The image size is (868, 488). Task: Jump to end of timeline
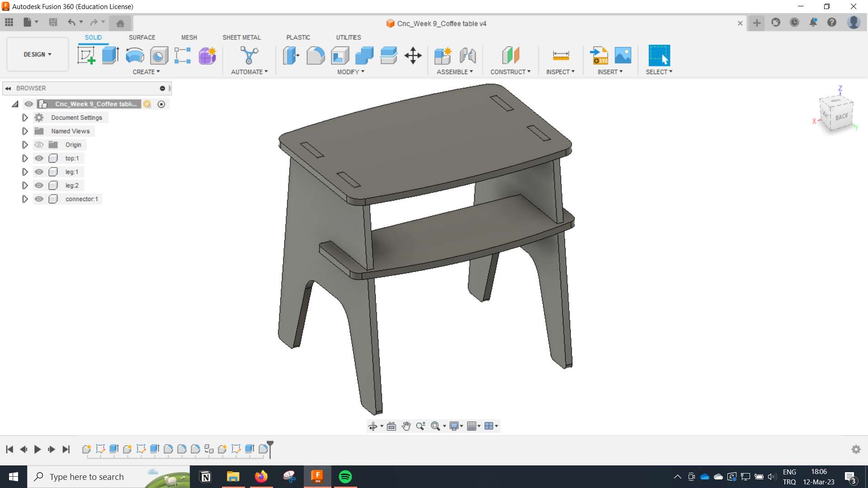click(66, 449)
